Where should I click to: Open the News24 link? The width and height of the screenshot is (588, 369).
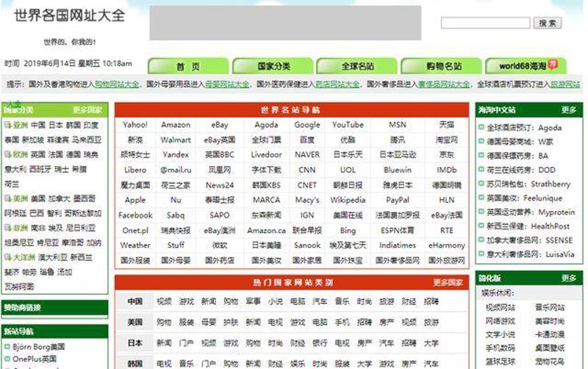tap(219, 185)
